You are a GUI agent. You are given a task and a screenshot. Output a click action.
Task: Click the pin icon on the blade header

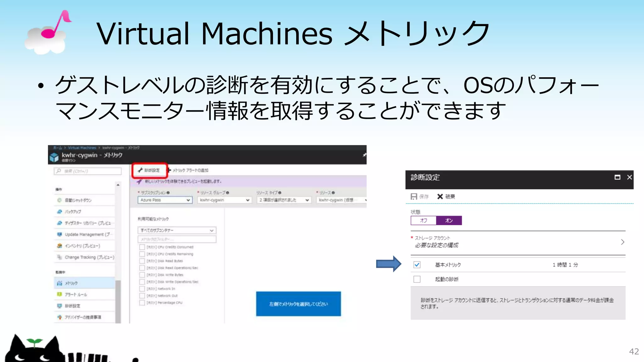(x=364, y=155)
